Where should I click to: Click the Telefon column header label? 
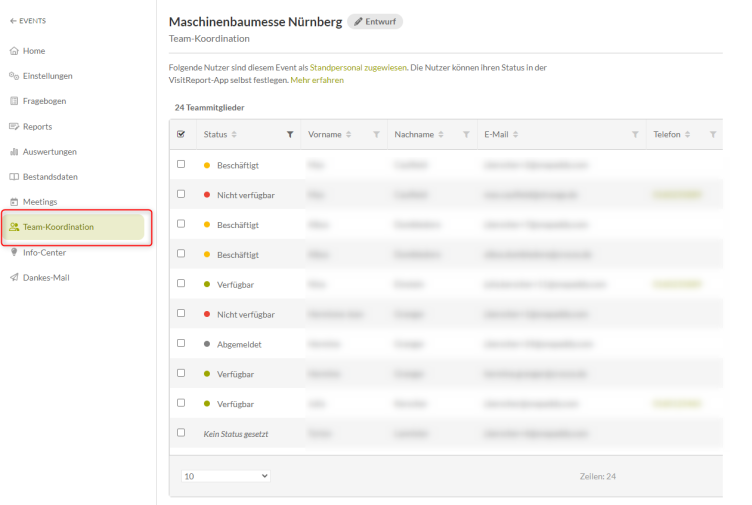pyautogui.click(x=667, y=134)
